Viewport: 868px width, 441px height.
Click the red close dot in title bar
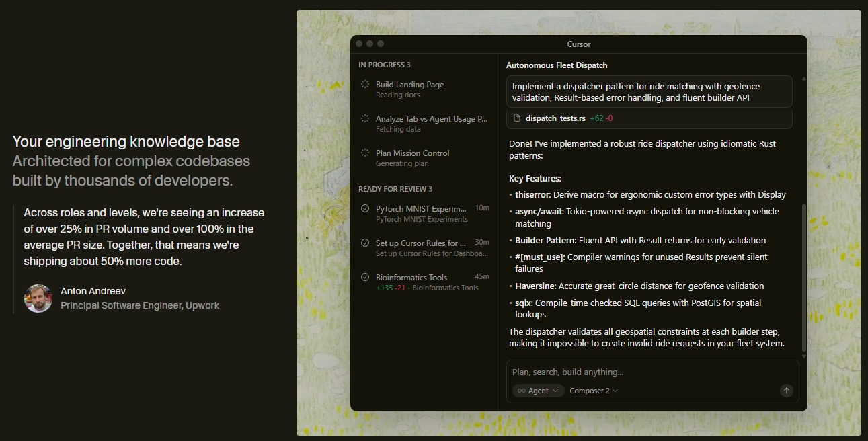[x=359, y=44]
